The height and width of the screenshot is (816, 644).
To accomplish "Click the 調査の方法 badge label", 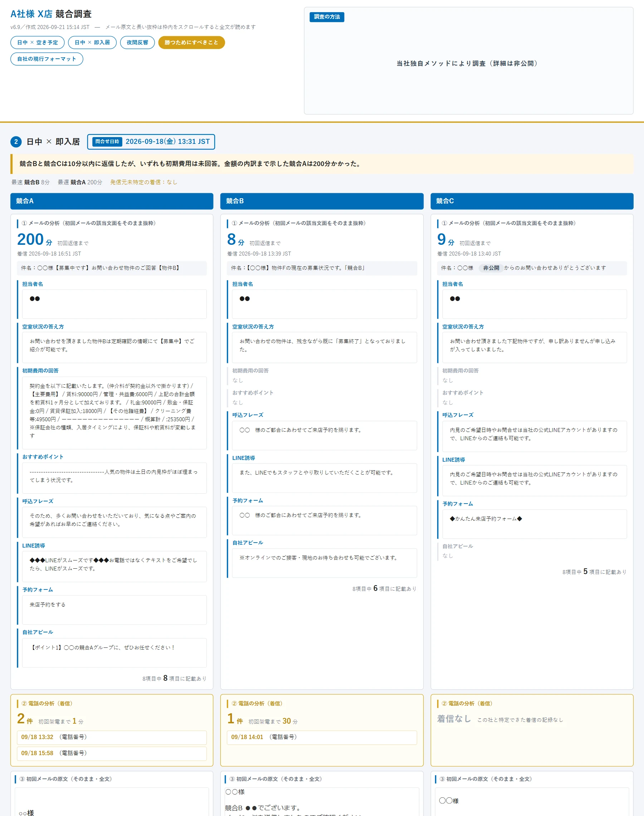I will [x=327, y=17].
